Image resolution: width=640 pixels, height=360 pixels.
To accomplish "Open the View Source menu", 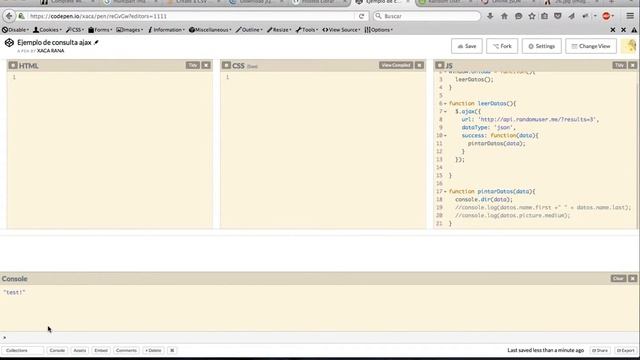I will (x=341, y=30).
